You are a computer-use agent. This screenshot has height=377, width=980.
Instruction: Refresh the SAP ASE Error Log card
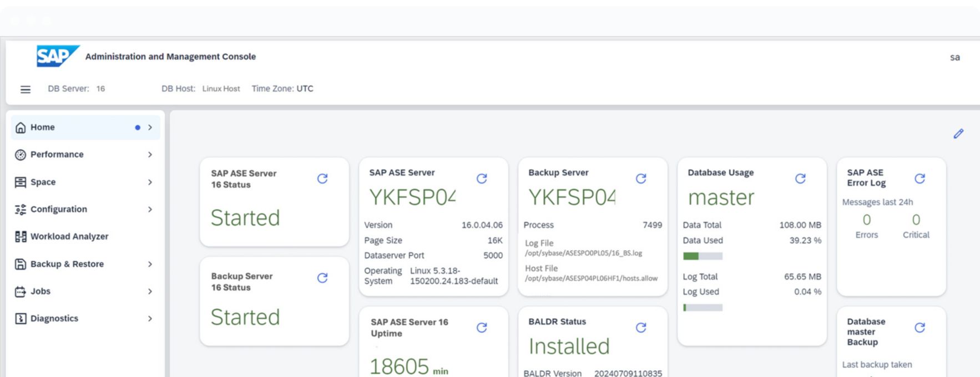(920, 179)
